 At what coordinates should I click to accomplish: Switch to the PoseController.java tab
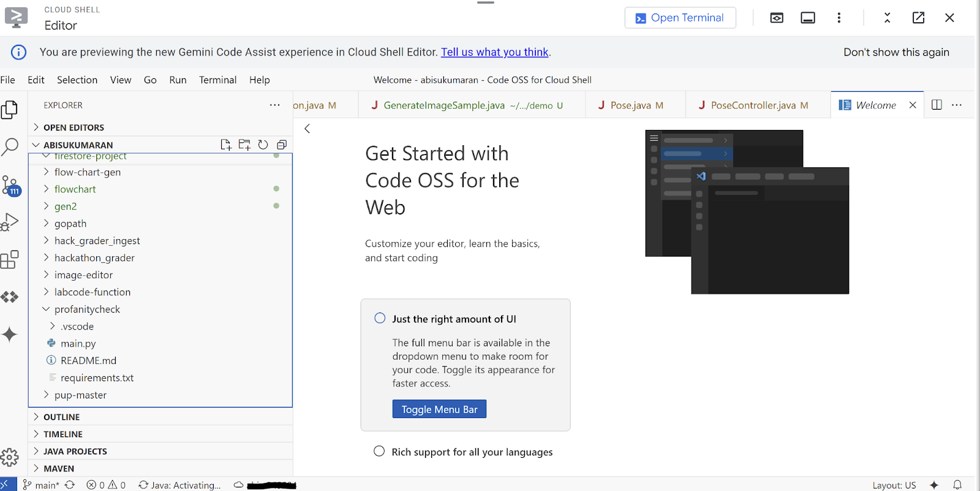pyautogui.click(x=753, y=105)
